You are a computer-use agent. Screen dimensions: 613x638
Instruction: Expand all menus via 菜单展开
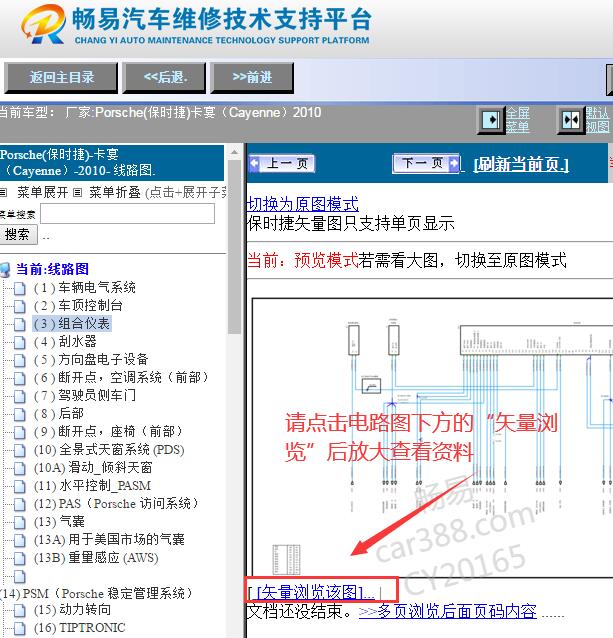click(x=42, y=192)
